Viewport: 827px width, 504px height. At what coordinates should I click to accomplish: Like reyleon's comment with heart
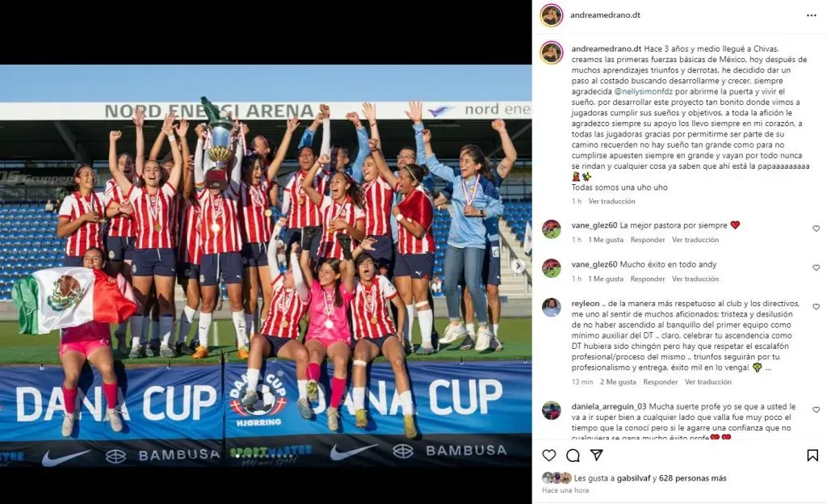point(816,307)
